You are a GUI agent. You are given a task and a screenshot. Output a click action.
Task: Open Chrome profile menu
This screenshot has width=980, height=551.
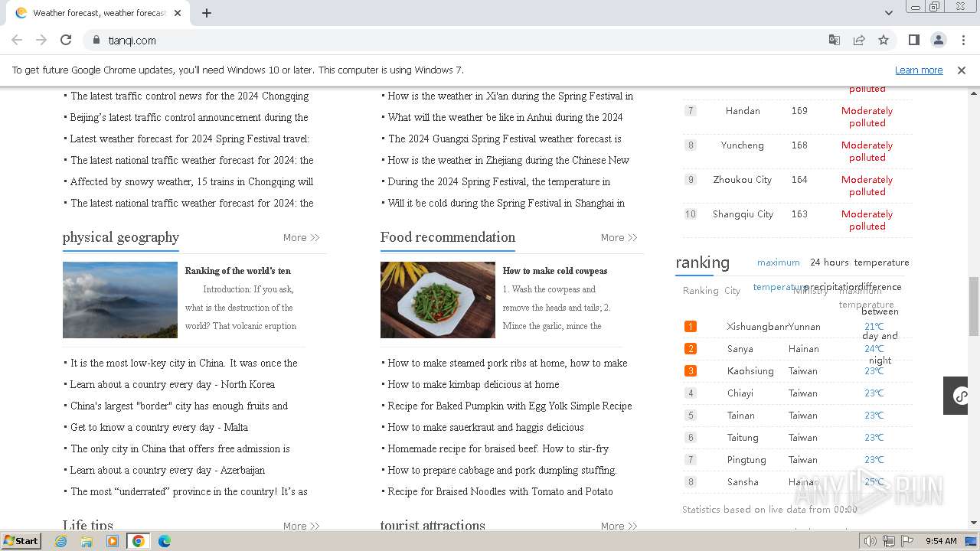pos(939,40)
